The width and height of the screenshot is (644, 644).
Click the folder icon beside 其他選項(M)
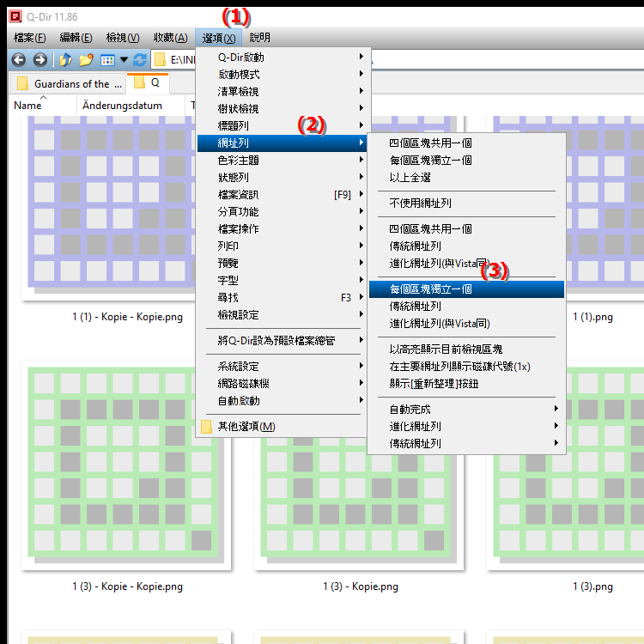click(207, 427)
